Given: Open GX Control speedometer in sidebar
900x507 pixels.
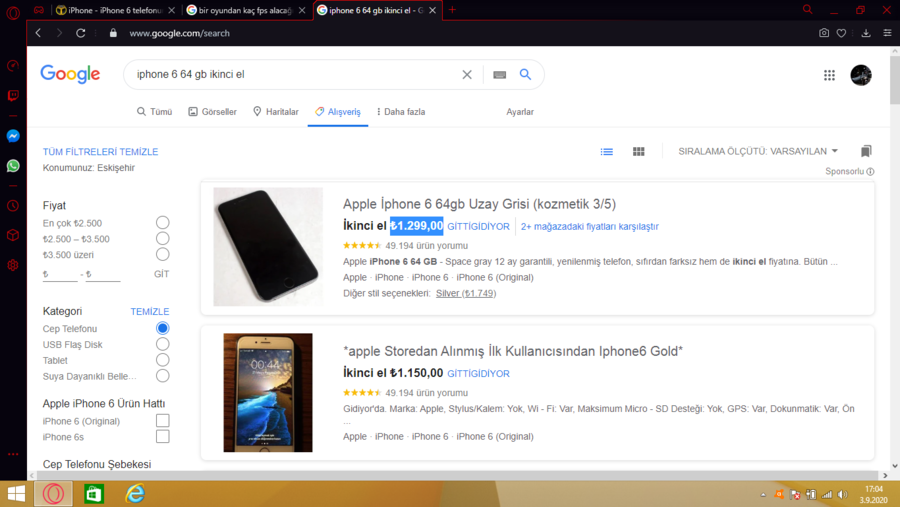Looking at the screenshot, I should pyautogui.click(x=13, y=66).
